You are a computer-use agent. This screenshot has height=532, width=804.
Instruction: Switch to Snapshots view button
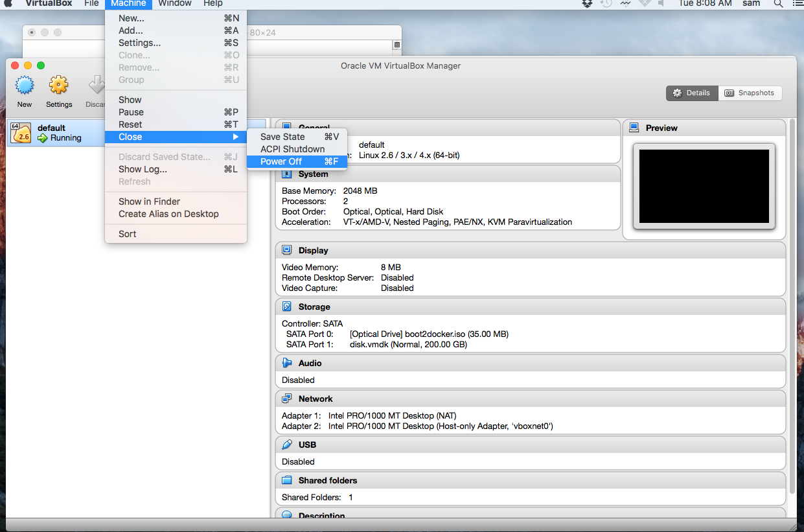click(x=750, y=93)
